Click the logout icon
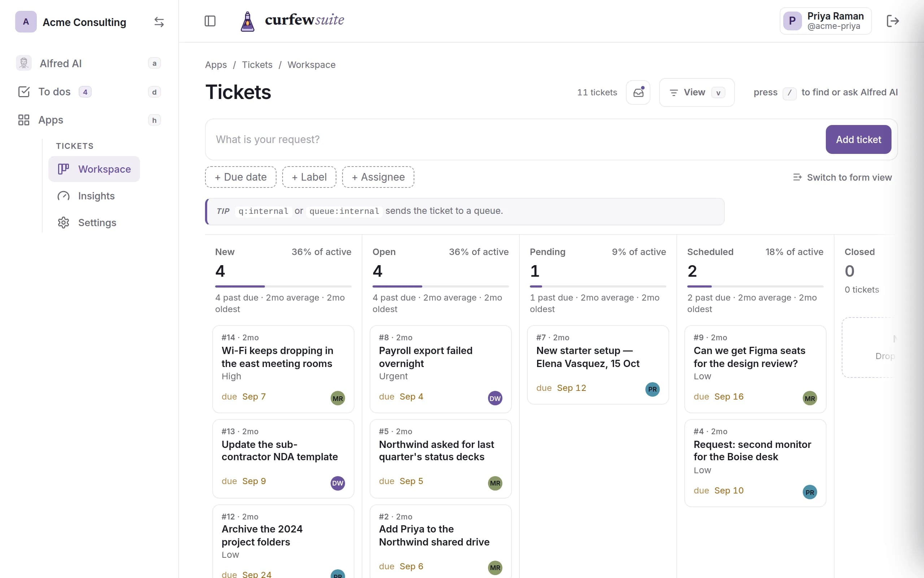Image resolution: width=924 pixels, height=578 pixels. point(893,21)
